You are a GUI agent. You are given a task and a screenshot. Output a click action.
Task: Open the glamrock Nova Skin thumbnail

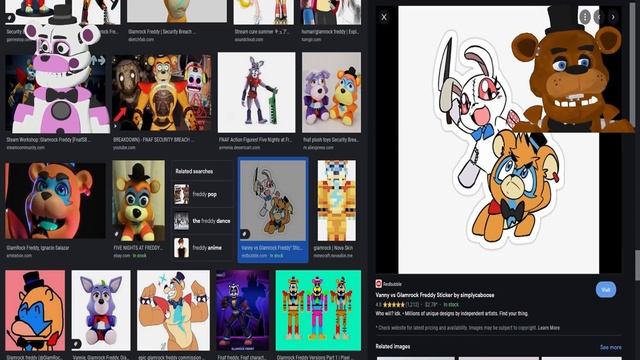tap(337, 200)
